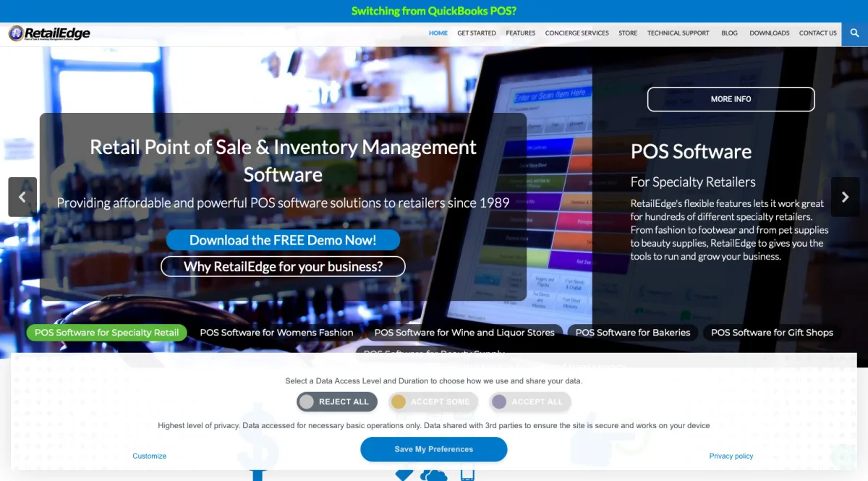Open the GET STARTED menu
The height and width of the screenshot is (481, 868).
point(477,33)
